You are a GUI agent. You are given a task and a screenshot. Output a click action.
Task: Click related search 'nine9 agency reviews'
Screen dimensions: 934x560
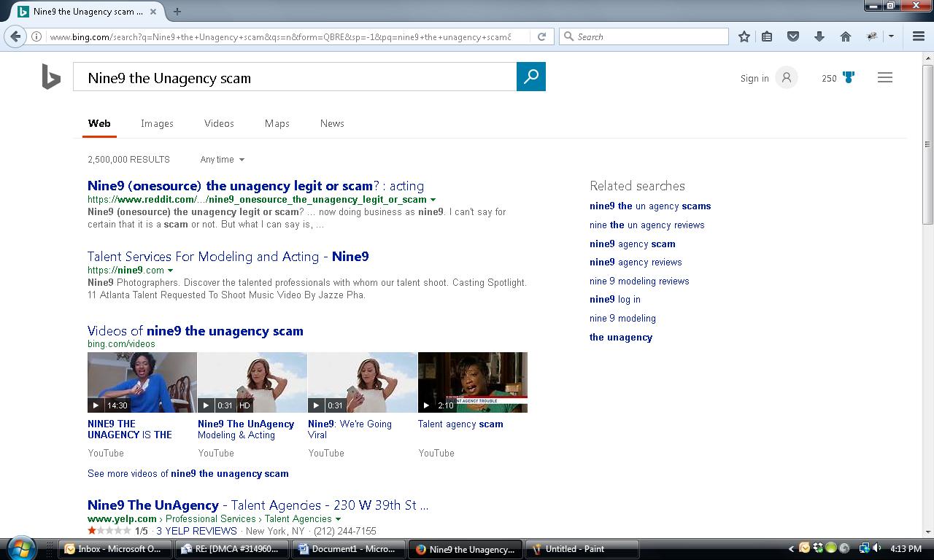coord(636,262)
